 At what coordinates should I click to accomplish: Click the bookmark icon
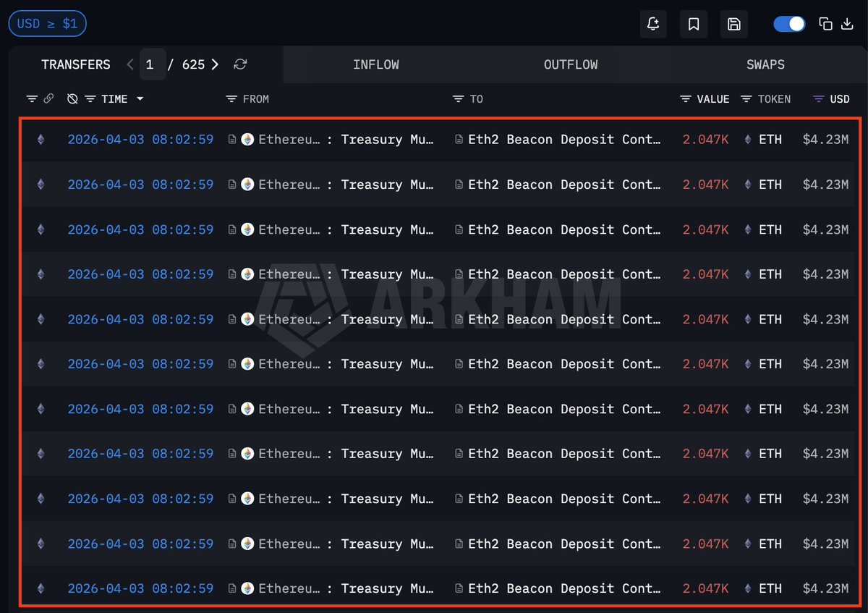[x=694, y=24]
